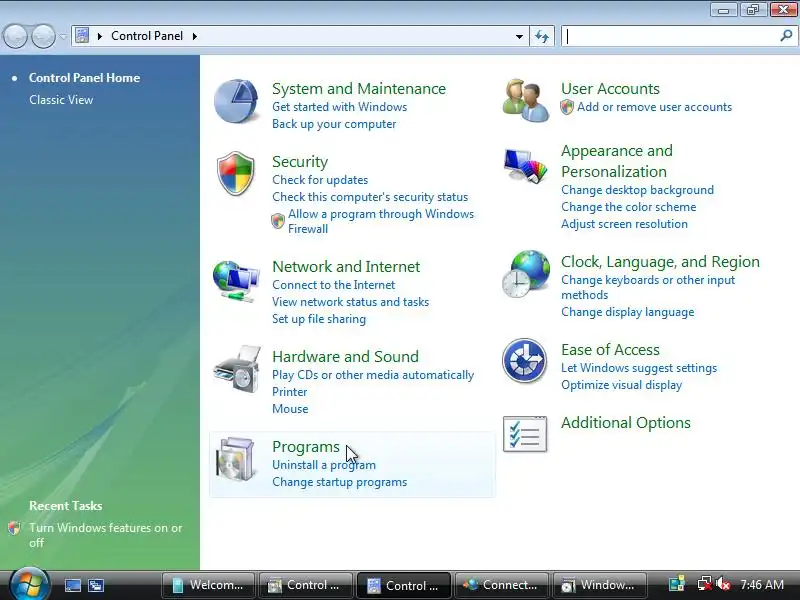800x600 pixels.
Task: Click Optimize visual display
Action: pos(621,385)
